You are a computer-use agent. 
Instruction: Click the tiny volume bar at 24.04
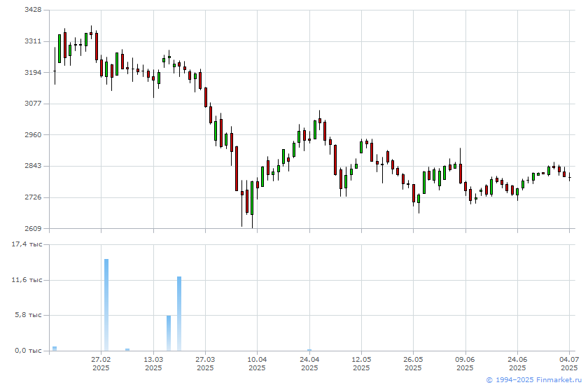click(309, 350)
